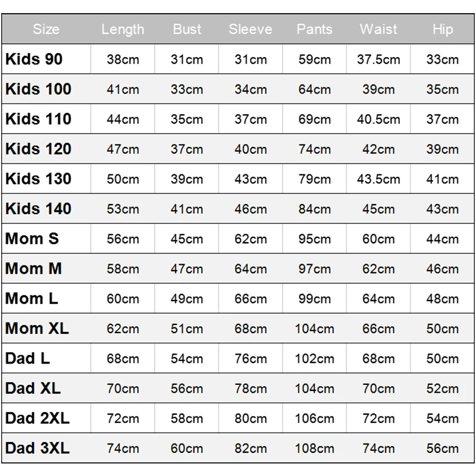Click the 43.5cm waist cell for Kids 130
The width and height of the screenshot is (476, 476).
(x=378, y=179)
